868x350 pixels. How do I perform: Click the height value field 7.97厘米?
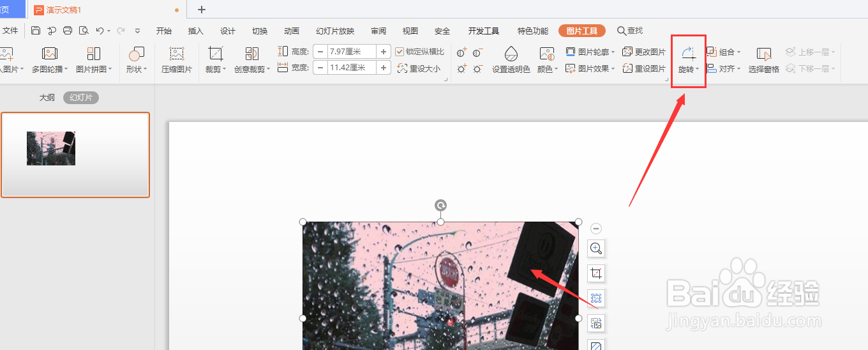click(352, 52)
